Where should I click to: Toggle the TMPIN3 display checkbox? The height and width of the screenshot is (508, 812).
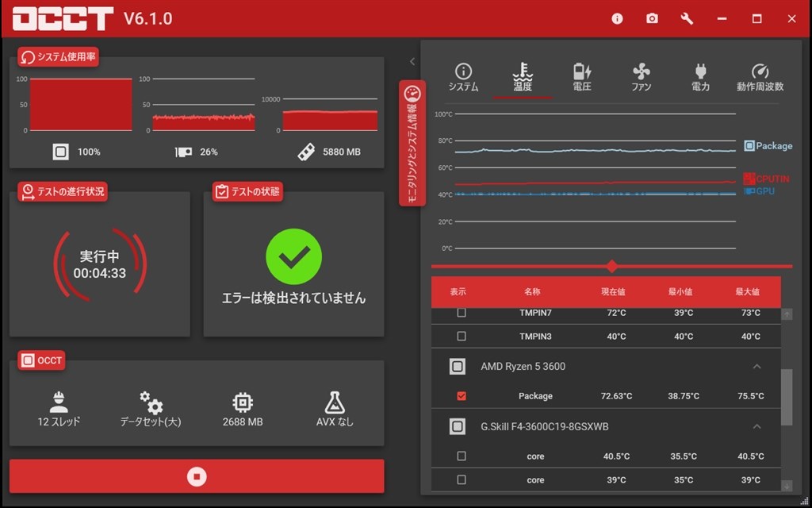click(x=462, y=337)
